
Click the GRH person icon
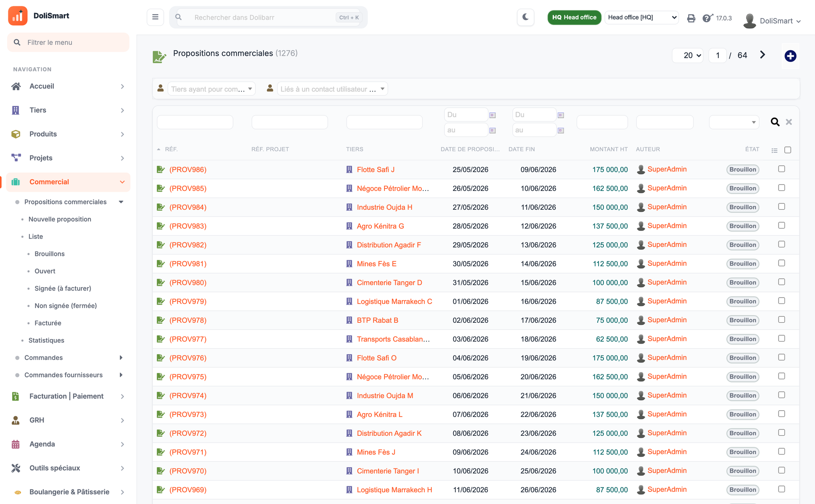coord(15,420)
